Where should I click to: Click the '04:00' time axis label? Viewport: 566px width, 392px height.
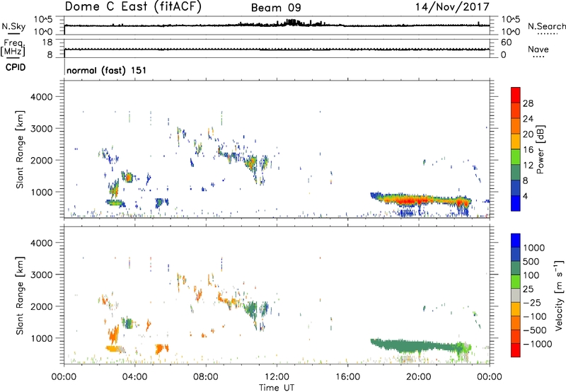click(134, 377)
